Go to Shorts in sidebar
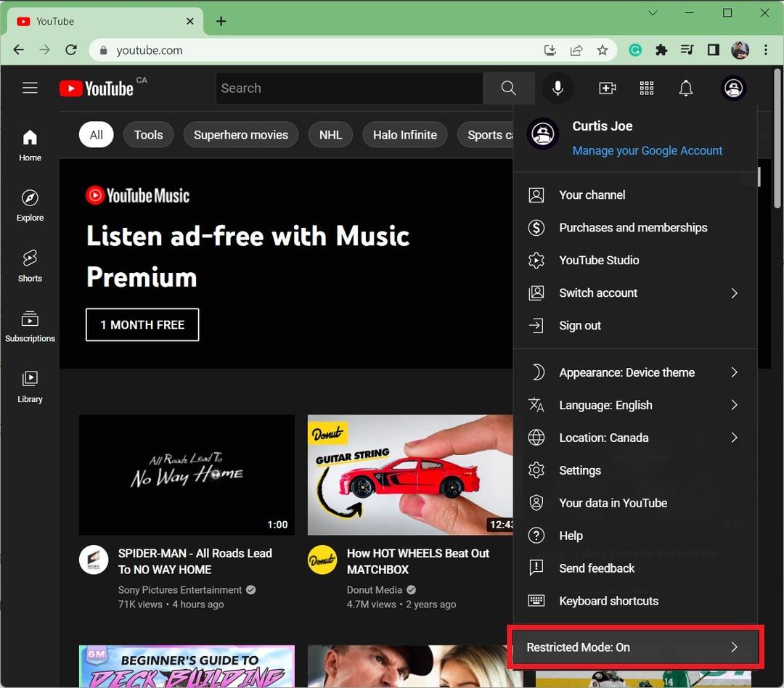Image resolution: width=784 pixels, height=688 pixels. (x=30, y=266)
